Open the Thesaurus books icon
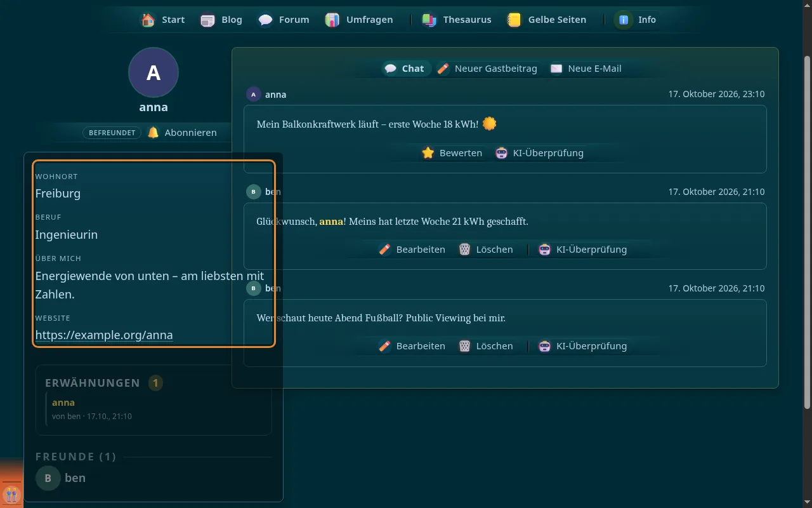 tap(429, 20)
